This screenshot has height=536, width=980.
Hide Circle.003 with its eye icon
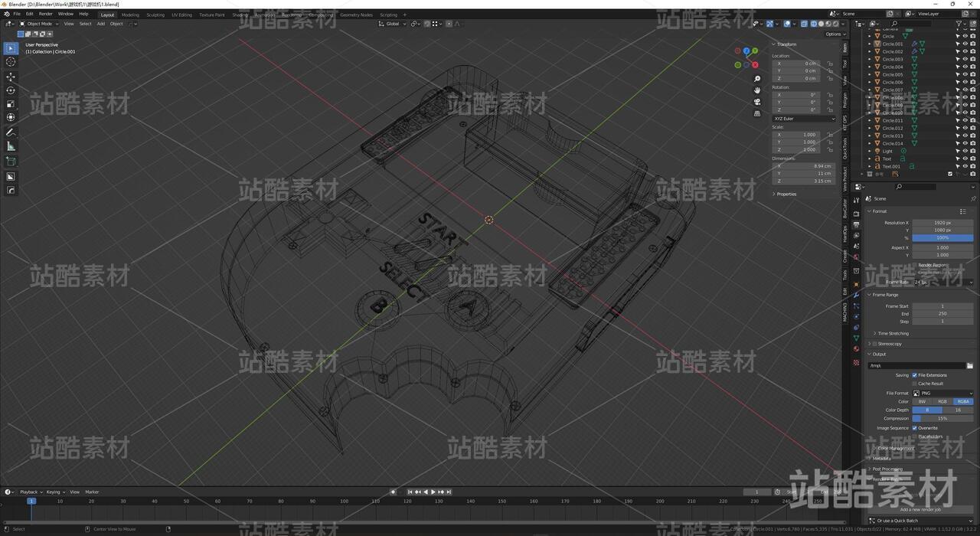click(965, 59)
